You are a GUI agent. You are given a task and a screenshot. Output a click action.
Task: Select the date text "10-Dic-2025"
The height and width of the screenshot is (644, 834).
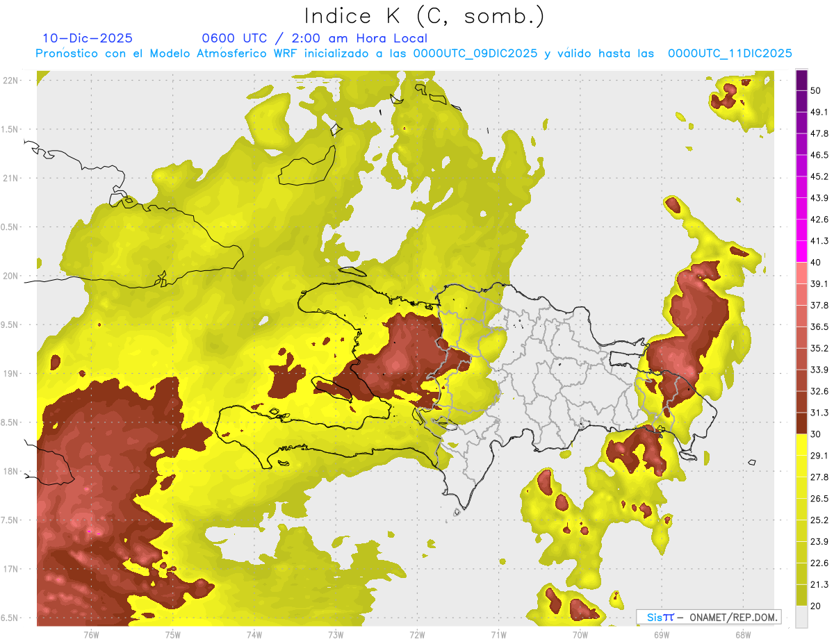(88, 38)
